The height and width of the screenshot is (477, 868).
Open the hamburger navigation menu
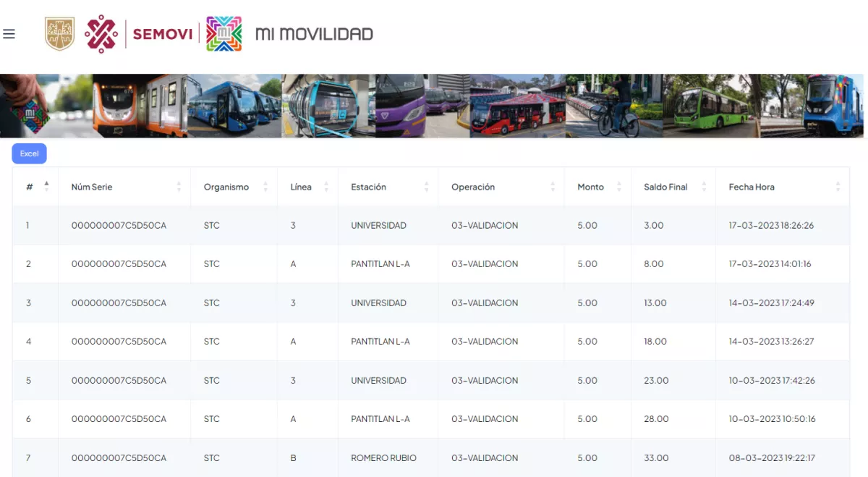pos(9,33)
